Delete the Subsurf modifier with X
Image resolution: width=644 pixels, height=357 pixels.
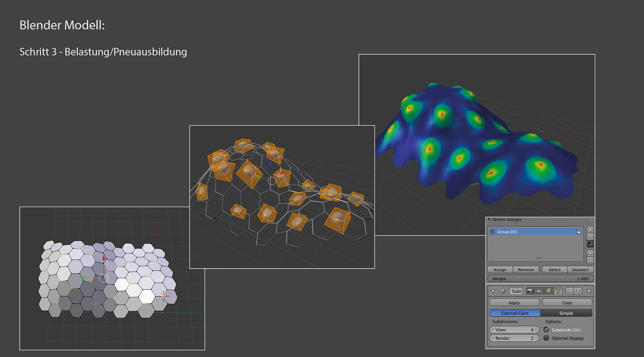point(589,291)
